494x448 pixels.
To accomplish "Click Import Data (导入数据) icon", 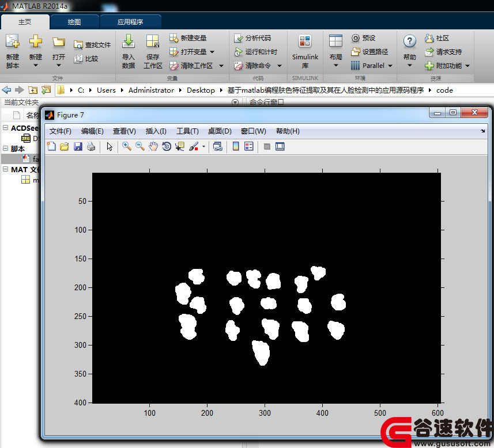I will click(x=129, y=41).
